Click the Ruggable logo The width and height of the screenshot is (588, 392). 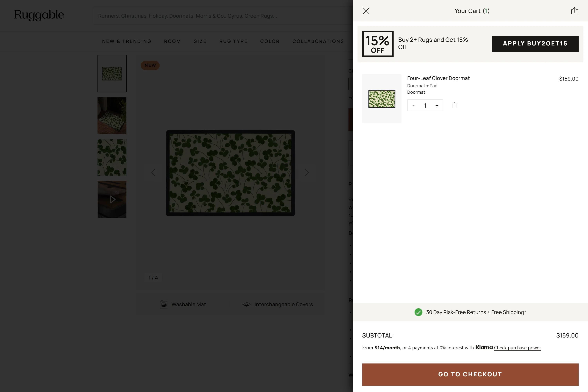tap(39, 15)
